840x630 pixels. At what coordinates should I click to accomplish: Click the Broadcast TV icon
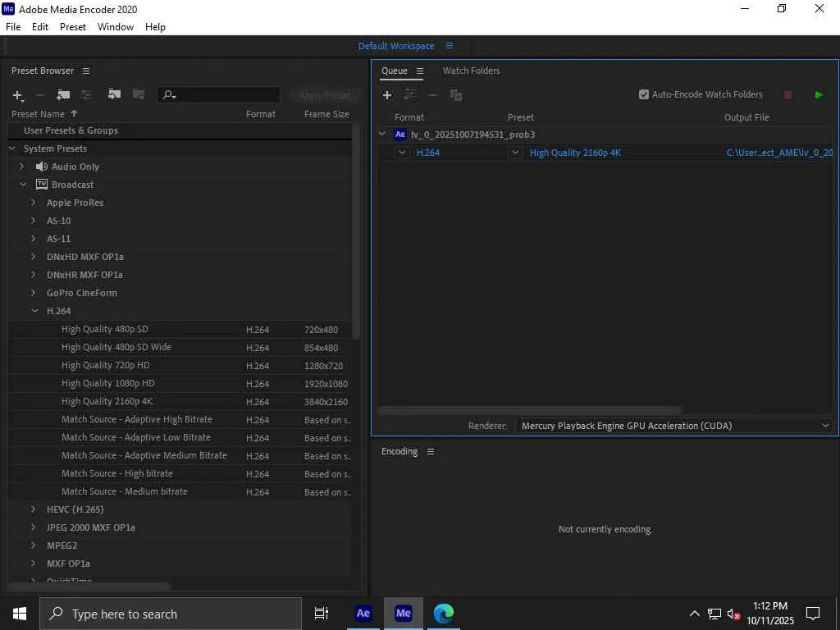click(x=41, y=185)
